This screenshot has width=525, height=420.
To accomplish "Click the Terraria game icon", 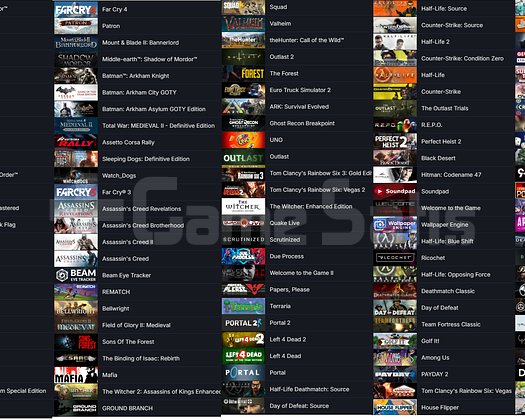I will [243, 306].
